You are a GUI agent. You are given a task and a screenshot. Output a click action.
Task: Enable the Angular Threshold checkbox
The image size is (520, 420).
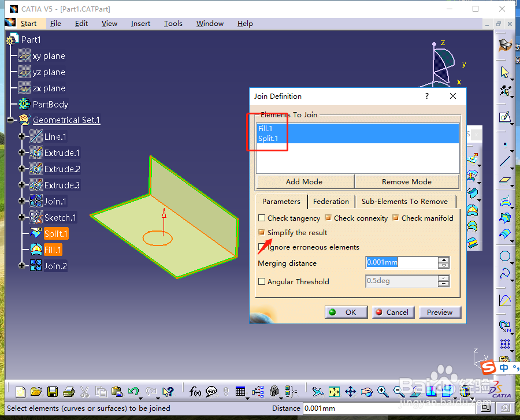point(262,281)
